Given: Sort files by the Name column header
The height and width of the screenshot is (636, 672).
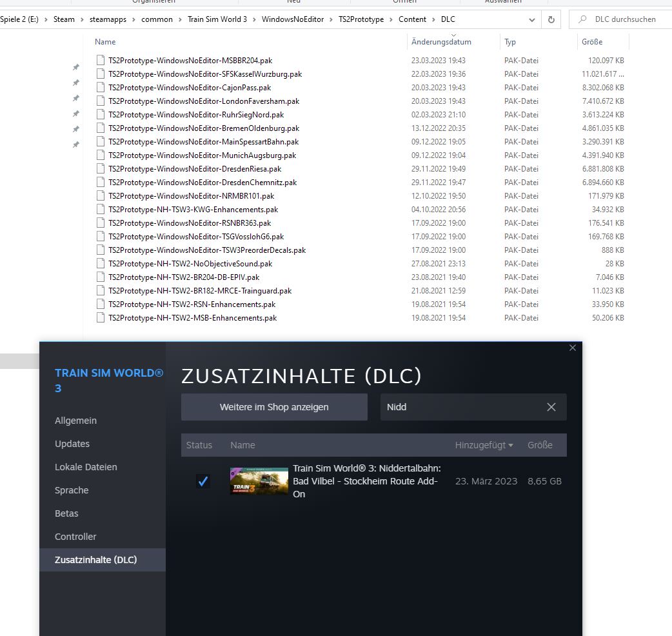Looking at the screenshot, I should [105, 42].
